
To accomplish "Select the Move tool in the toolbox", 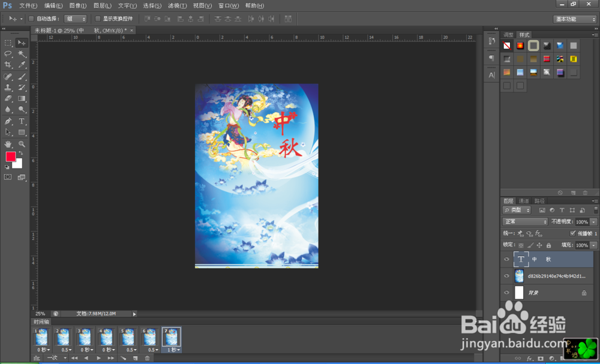I will tap(22, 43).
